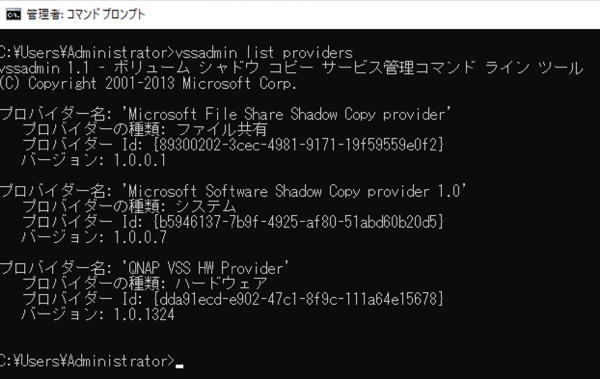Click the provider type 'ファイル共有' line
This screenshot has width=600, height=379.
tap(144, 129)
